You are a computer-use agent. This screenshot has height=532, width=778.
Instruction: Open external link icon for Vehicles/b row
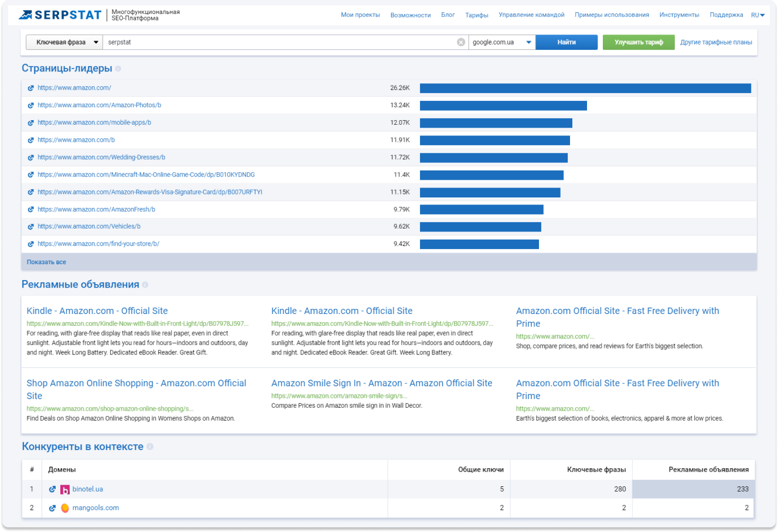[x=30, y=227]
